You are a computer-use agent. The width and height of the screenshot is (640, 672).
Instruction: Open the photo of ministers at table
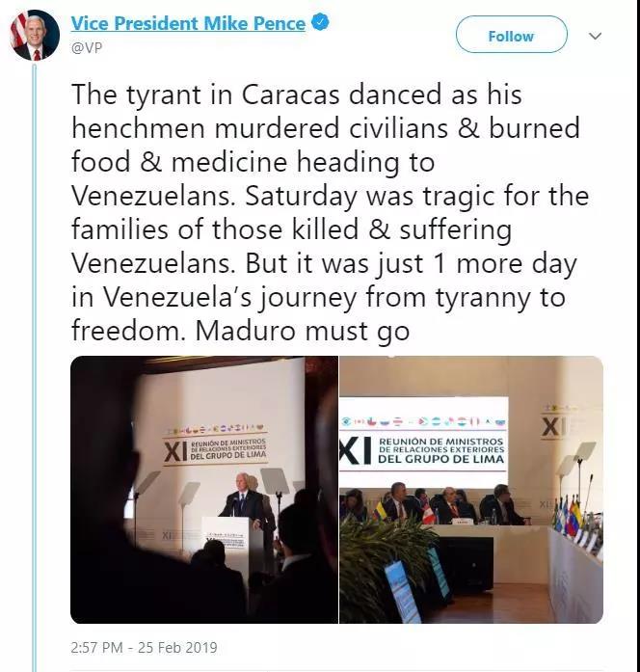click(x=471, y=490)
